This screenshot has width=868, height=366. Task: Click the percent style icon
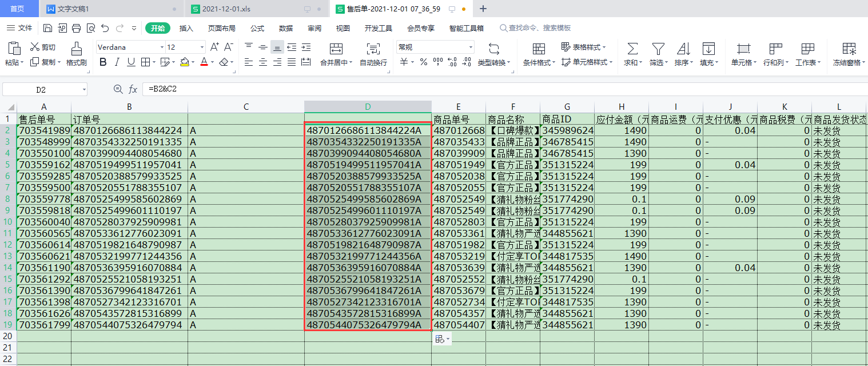click(x=424, y=62)
